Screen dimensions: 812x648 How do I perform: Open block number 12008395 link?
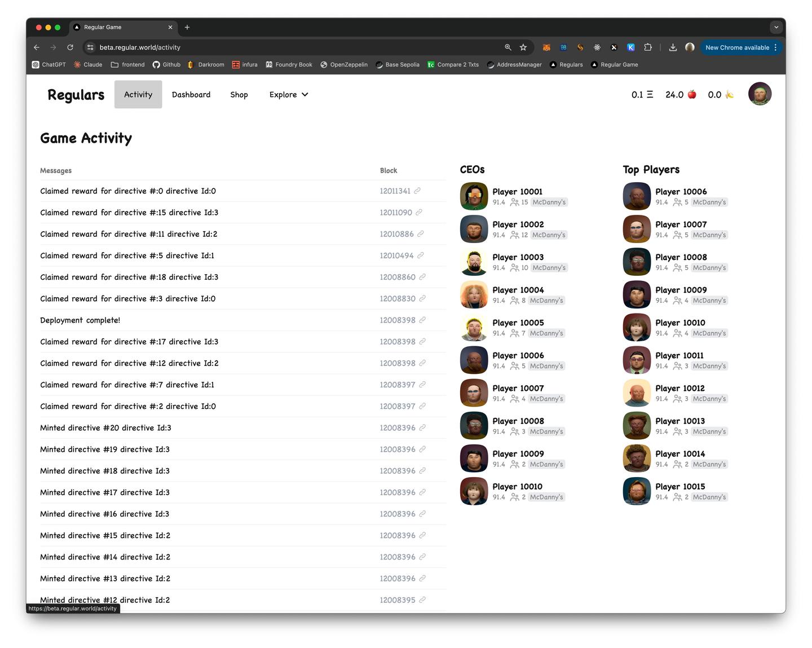(398, 600)
